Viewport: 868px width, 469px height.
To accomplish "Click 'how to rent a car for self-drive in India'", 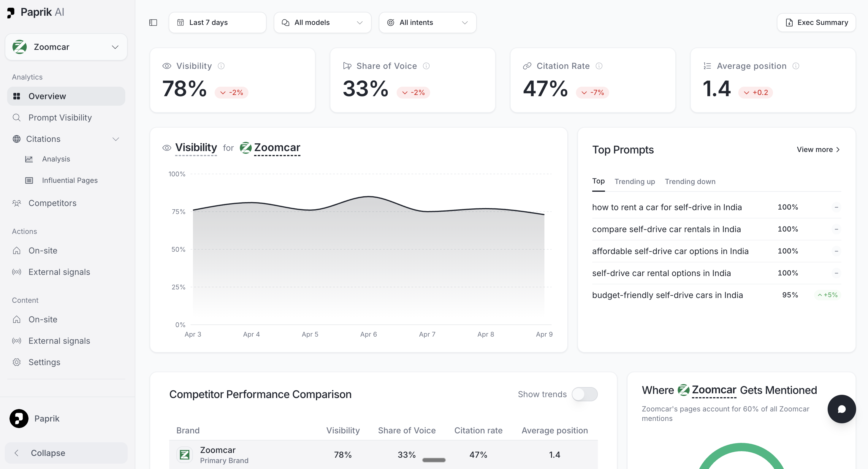I will pyautogui.click(x=667, y=207).
